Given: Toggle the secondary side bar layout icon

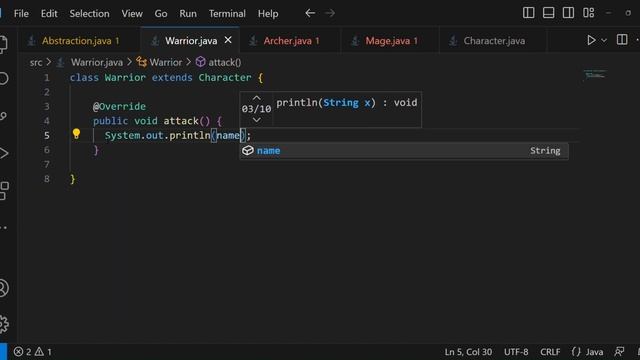Looking at the screenshot, I should point(568,13).
